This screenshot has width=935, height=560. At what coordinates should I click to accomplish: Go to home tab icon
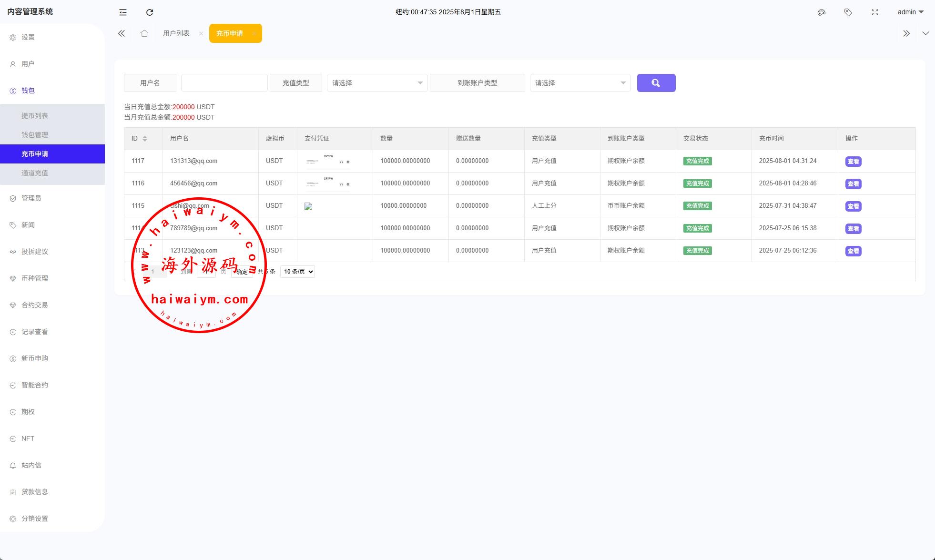pos(144,33)
